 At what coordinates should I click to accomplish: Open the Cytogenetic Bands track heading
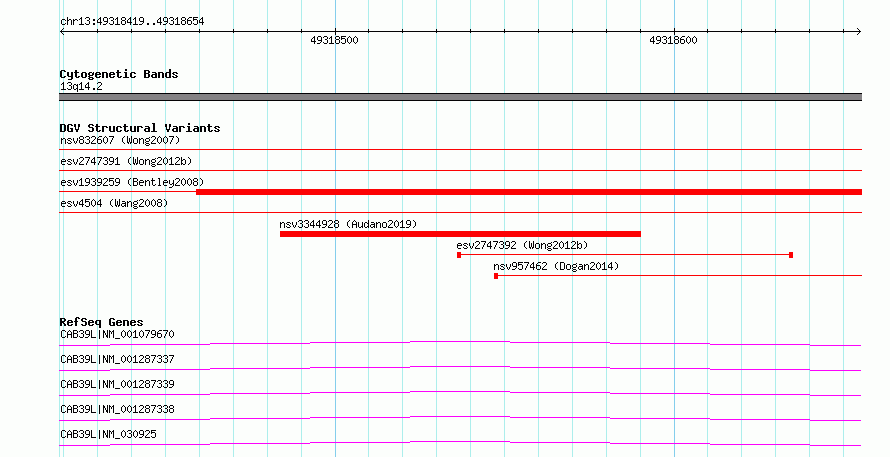[x=119, y=74]
